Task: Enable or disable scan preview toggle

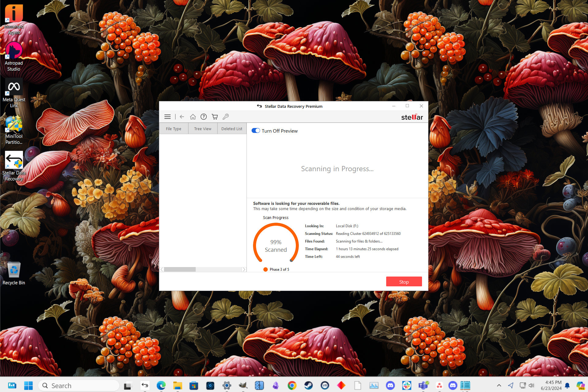Action: click(x=255, y=131)
